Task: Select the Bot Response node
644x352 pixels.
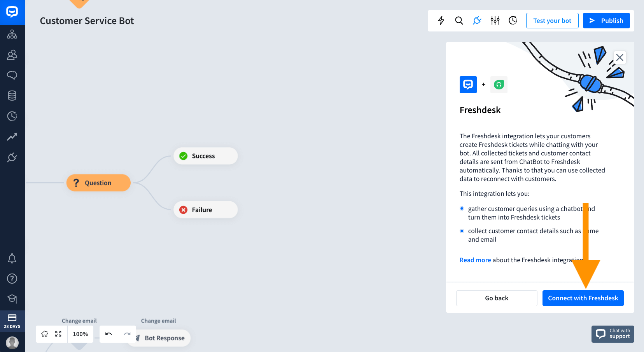Action: click(x=159, y=338)
